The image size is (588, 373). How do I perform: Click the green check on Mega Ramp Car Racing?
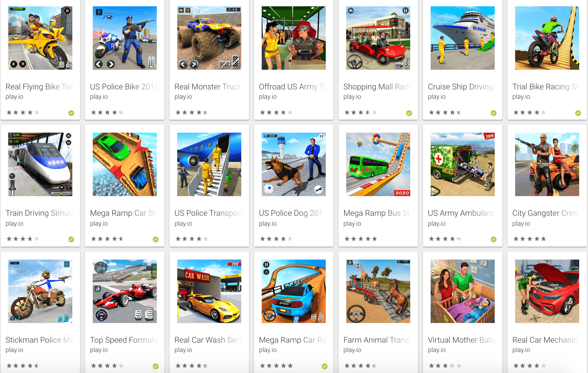click(325, 366)
